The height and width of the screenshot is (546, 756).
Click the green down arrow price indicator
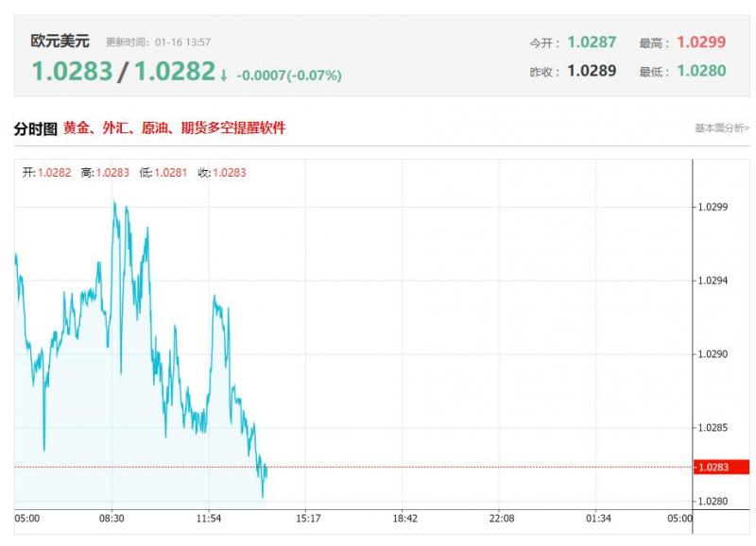click(223, 76)
